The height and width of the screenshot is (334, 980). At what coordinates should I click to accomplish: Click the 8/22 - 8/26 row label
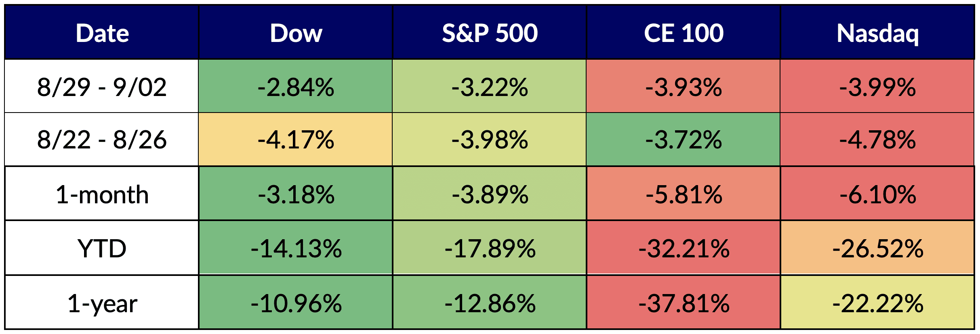[102, 140]
